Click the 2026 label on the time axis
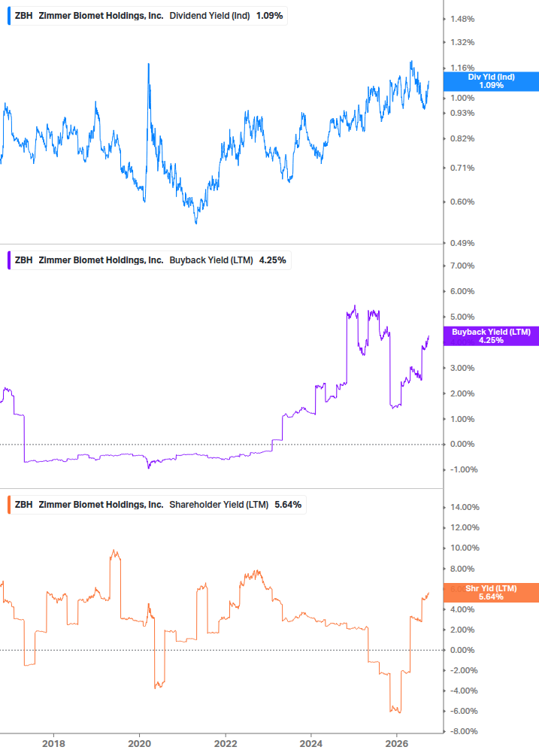This screenshot has height=756, width=539. [397, 743]
